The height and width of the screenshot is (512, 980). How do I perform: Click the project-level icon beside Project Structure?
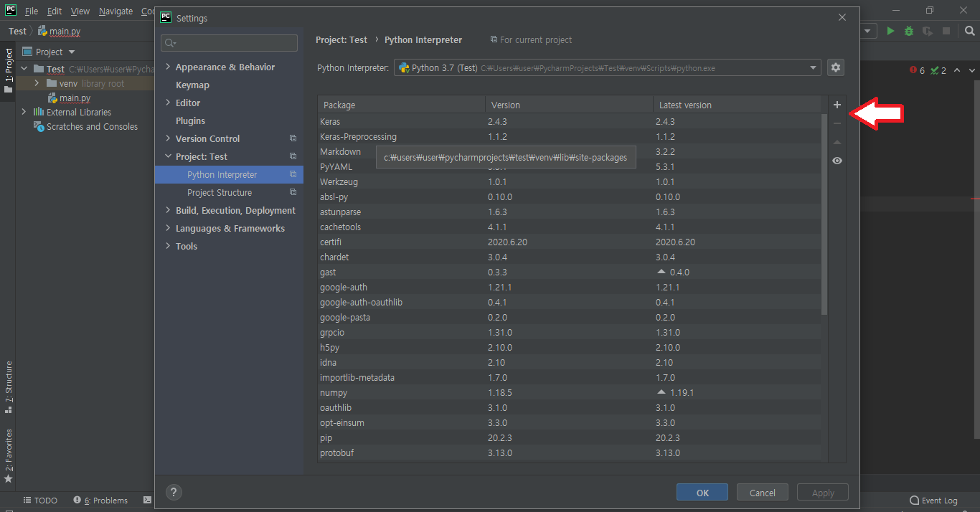tap(293, 192)
